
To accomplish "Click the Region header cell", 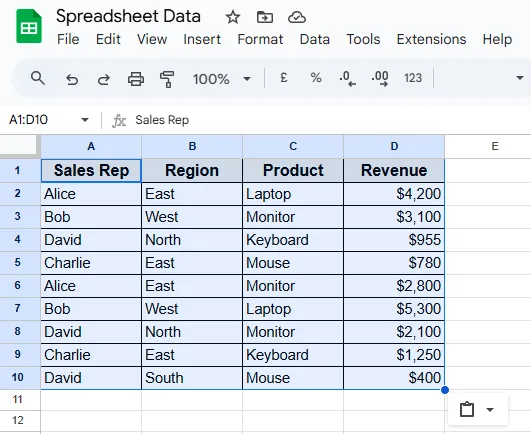I will pyautogui.click(x=192, y=171).
